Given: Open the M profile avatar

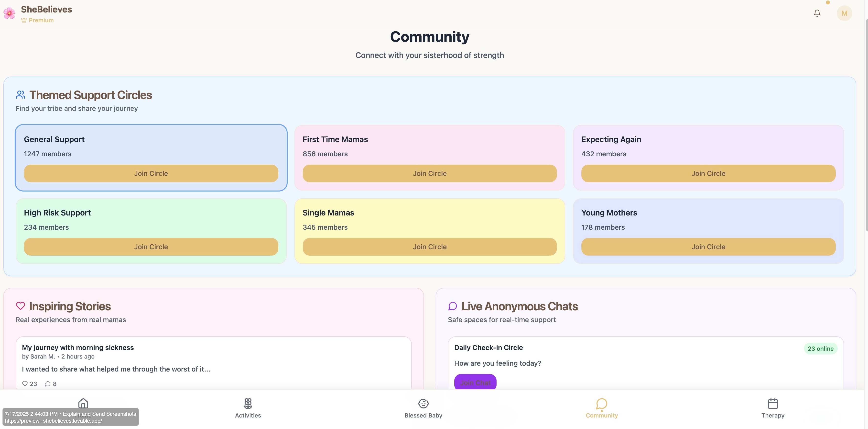Looking at the screenshot, I should pos(844,13).
